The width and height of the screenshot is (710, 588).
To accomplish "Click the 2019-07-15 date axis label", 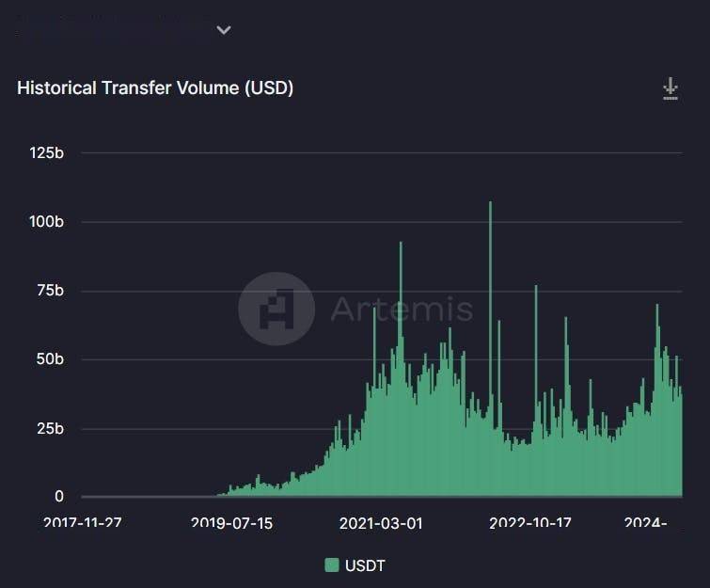I will click(x=232, y=523).
